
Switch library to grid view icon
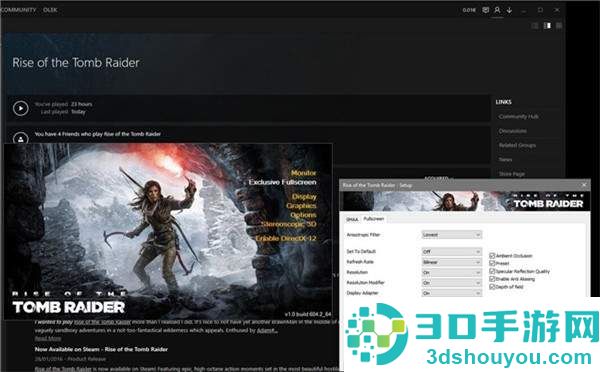click(x=559, y=26)
